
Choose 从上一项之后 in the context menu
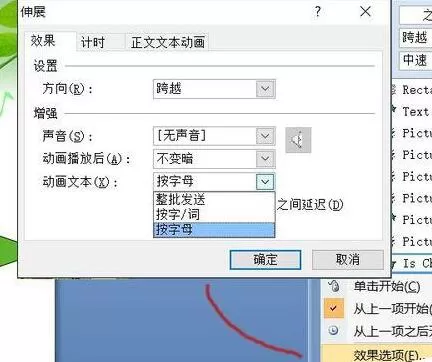[377, 331]
